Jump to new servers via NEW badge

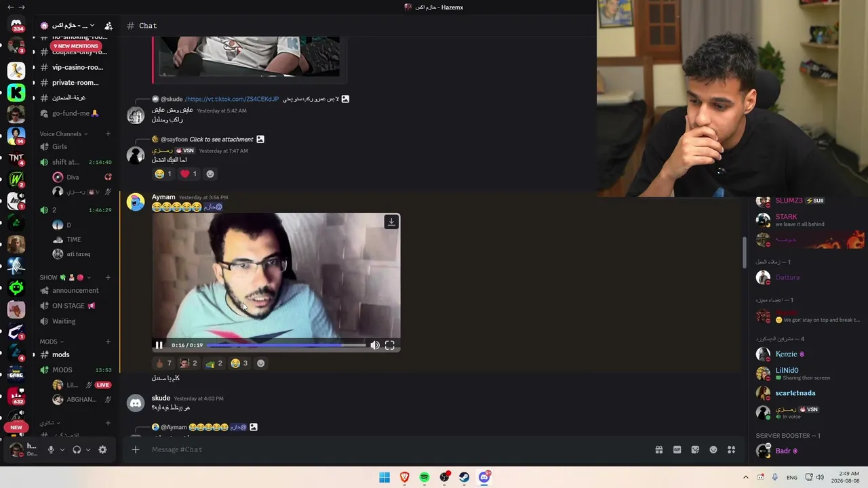16,428
